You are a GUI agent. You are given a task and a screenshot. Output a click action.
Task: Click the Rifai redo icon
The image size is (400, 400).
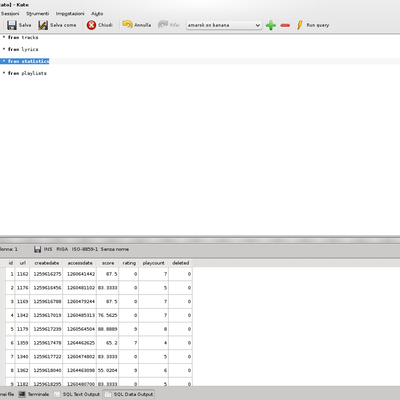coord(163,25)
